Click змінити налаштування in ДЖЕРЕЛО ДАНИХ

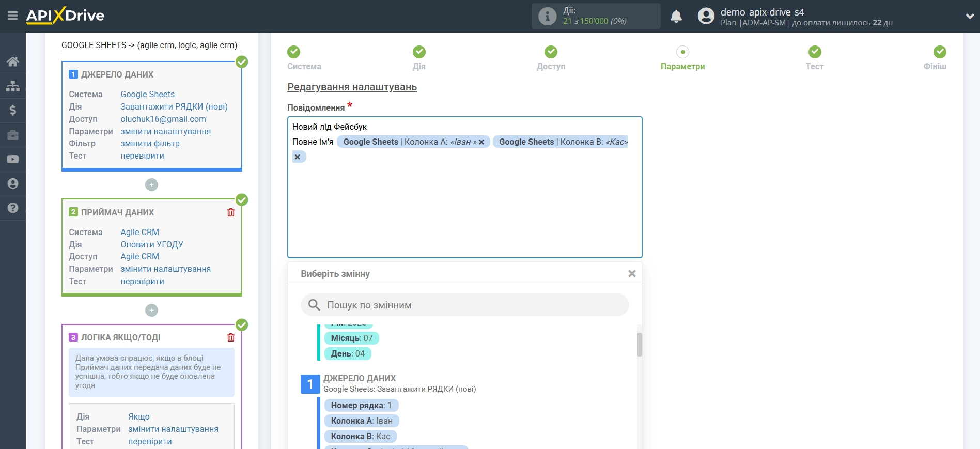coord(165,131)
